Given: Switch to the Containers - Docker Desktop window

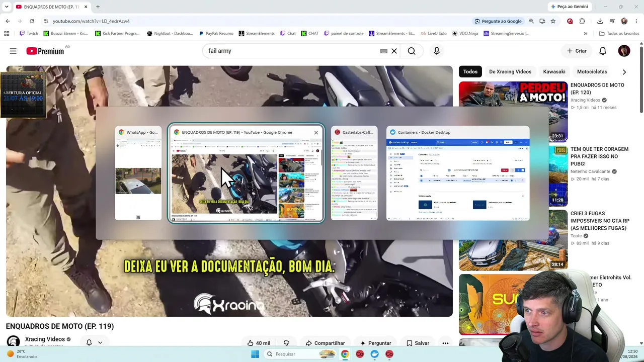Looking at the screenshot, I should tap(458, 173).
